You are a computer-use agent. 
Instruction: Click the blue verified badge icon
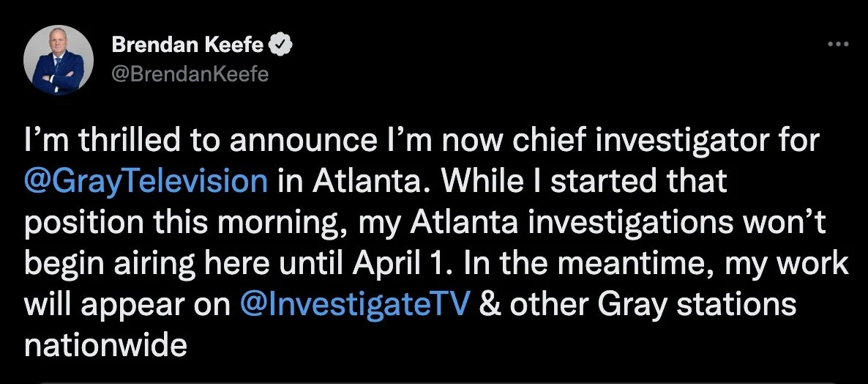click(x=280, y=45)
